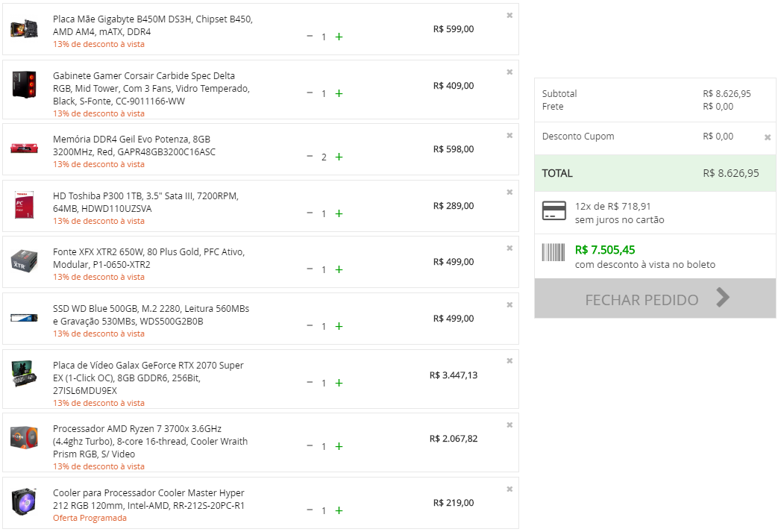
Task: Click the R$ 3.447,13 graphics card price
Action: [x=454, y=375]
